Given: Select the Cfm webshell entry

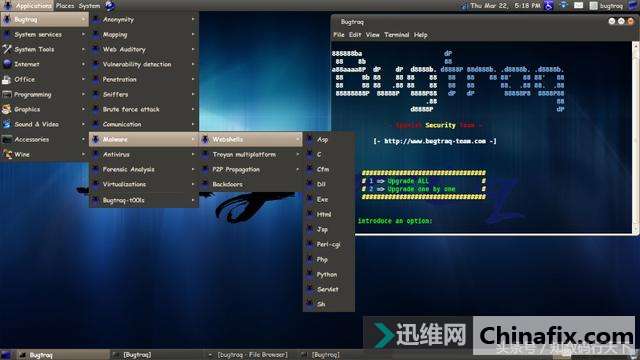Looking at the screenshot, I should coord(329,169).
